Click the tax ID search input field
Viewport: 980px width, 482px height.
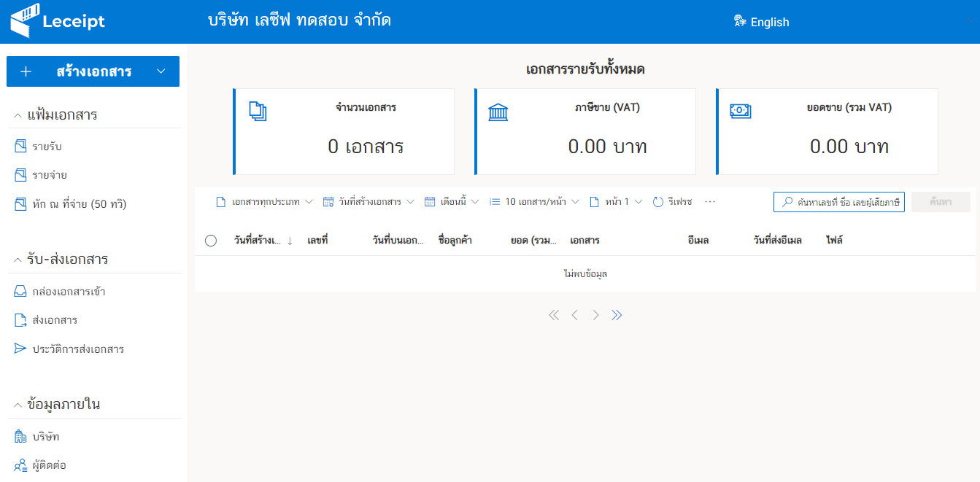839,201
